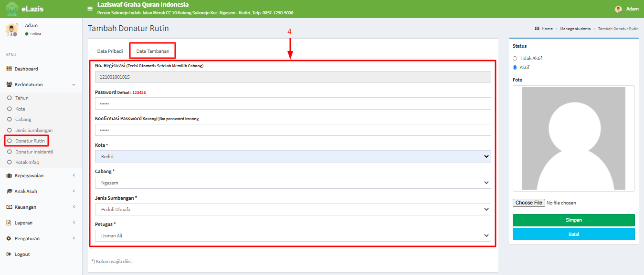
Task: Click the Logout exit icon
Action: (9, 254)
